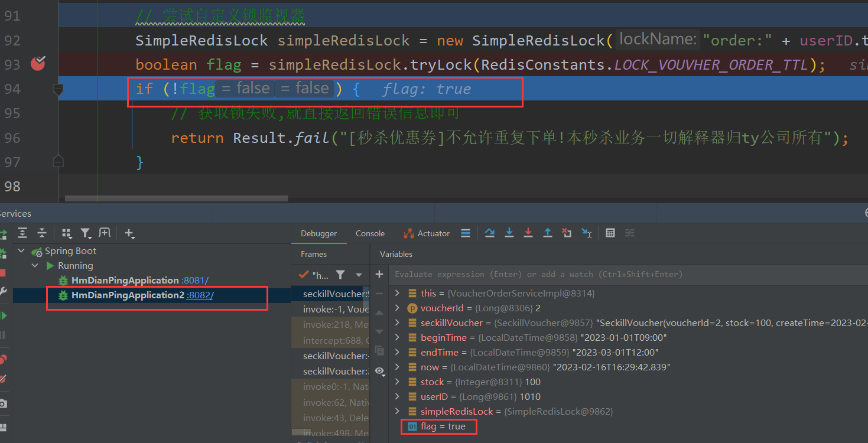
Task: Click the Show Execution Point icon
Action: pyautogui.click(x=466, y=233)
